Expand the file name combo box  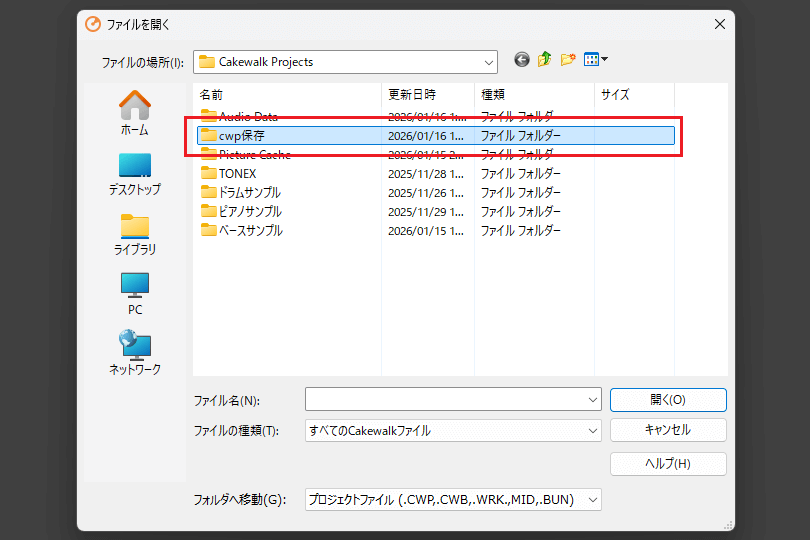click(593, 400)
